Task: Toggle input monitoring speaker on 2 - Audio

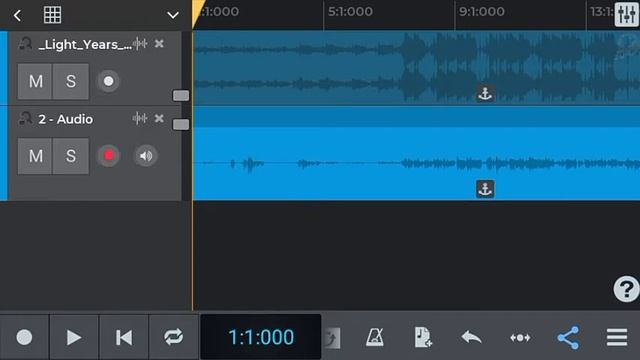Action: pyautogui.click(x=146, y=156)
